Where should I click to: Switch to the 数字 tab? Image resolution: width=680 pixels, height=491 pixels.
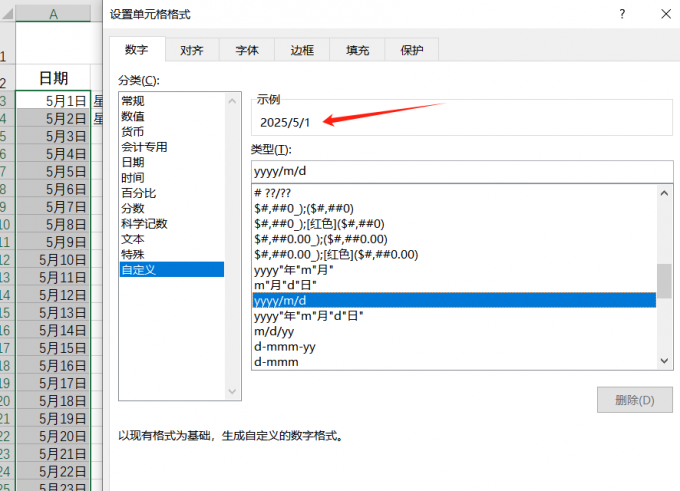click(137, 49)
